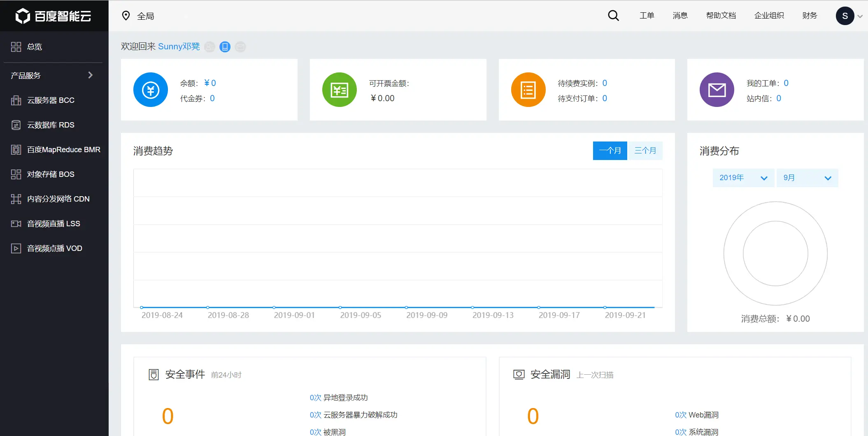
Task: Click the large orange 安全漏洞 count
Action: pyautogui.click(x=533, y=416)
